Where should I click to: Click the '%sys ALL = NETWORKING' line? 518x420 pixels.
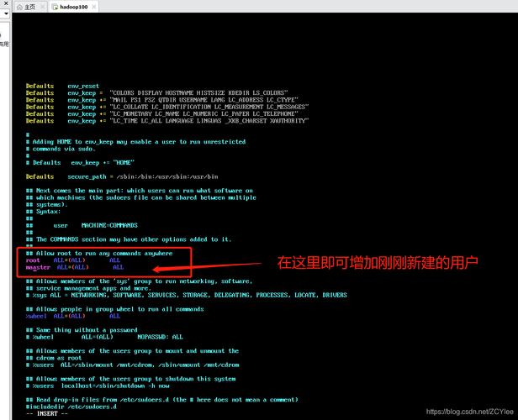pos(187,296)
